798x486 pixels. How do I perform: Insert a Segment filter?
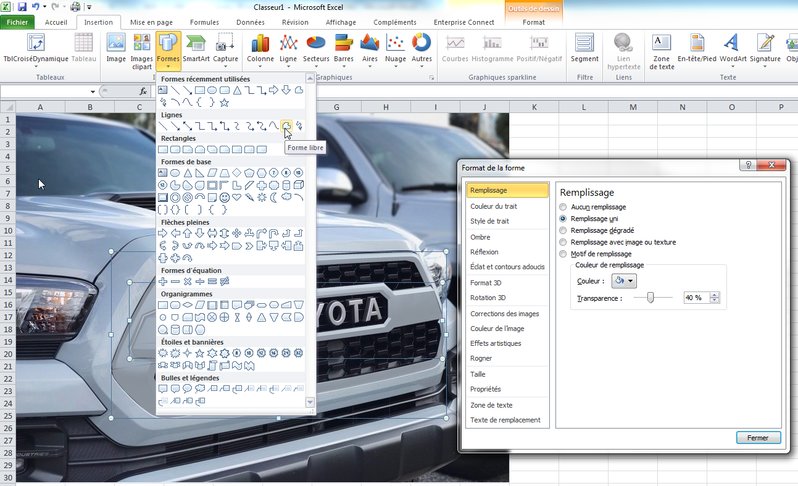pyautogui.click(x=584, y=48)
